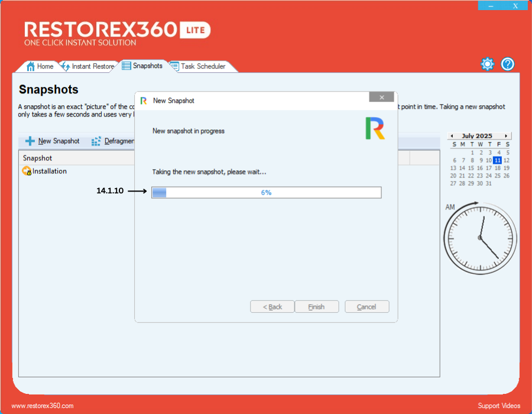Open the settings gear icon

[x=487, y=64]
